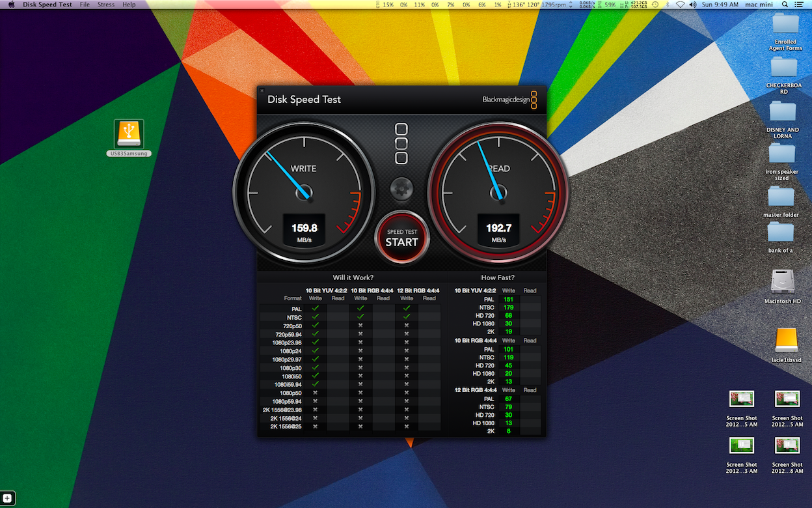812x508 pixels.
Task: Click the NTSC value 179 under How Fast
Action: [509, 307]
